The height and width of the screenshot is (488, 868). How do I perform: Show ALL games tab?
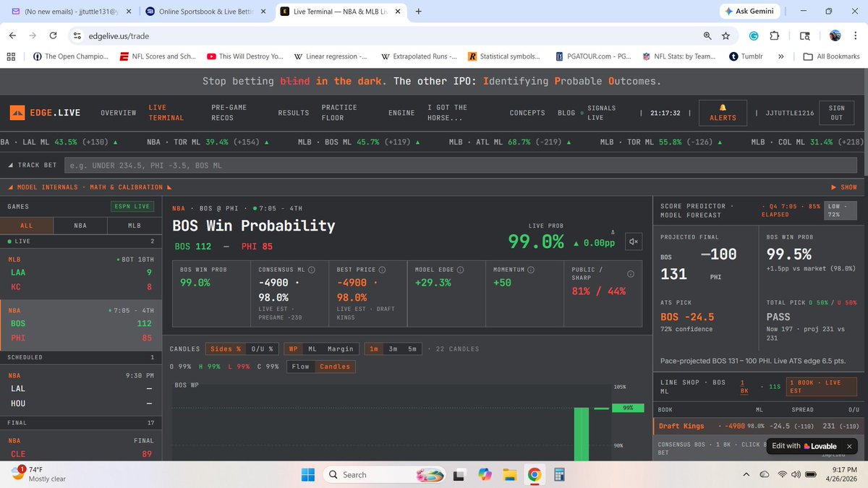(x=27, y=226)
